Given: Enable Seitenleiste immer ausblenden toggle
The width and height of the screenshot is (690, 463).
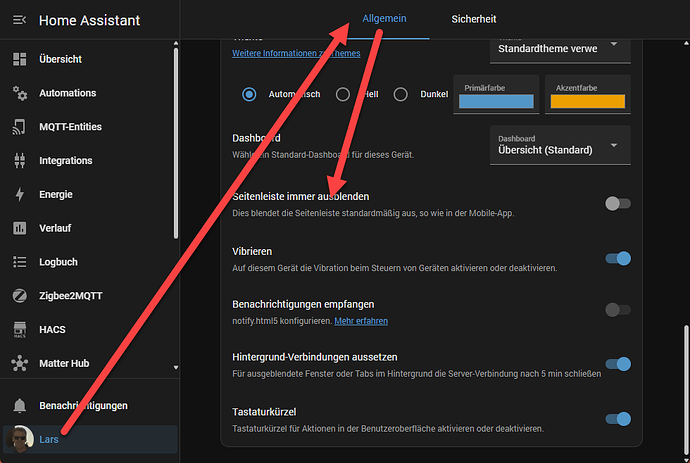Looking at the screenshot, I should [617, 203].
